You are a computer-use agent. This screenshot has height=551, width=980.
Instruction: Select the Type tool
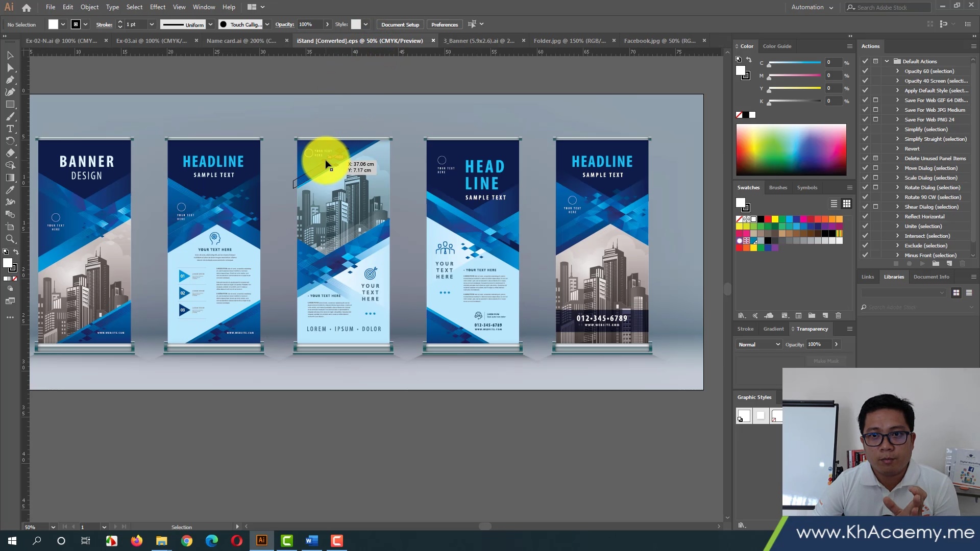(x=10, y=129)
